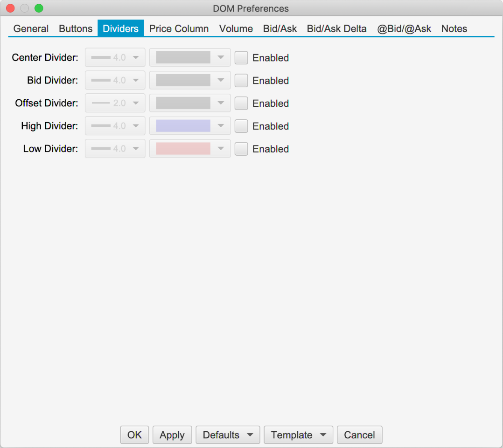Enable the Center Divider checkbox
This screenshot has height=448, width=503.
241,58
